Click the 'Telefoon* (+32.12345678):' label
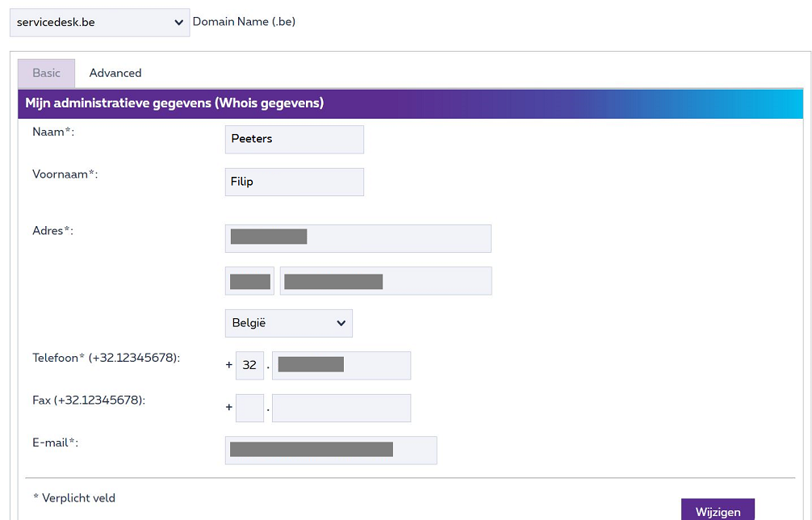This screenshot has width=812, height=520. pos(106,358)
